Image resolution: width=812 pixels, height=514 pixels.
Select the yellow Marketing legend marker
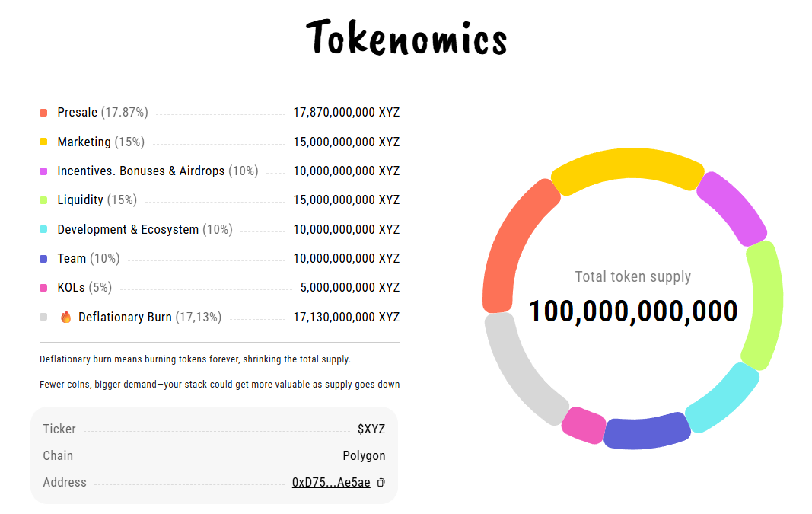[43, 142]
